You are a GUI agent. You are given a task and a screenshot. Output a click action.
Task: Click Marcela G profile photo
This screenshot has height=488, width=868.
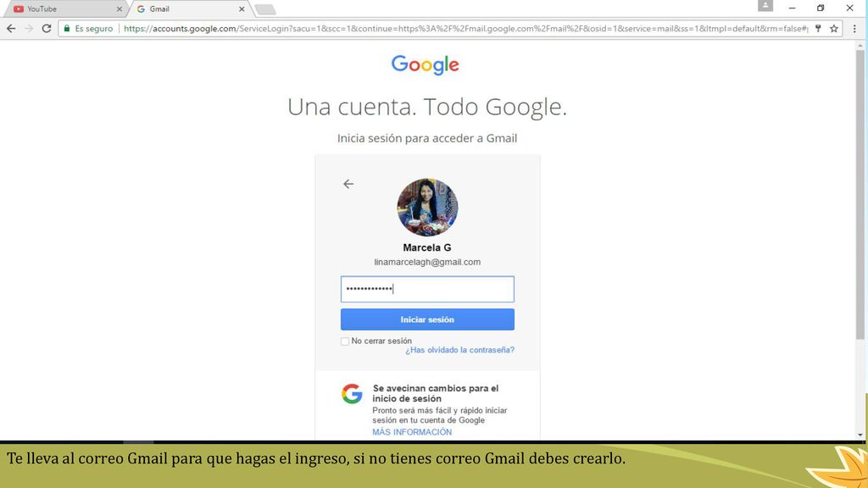427,208
